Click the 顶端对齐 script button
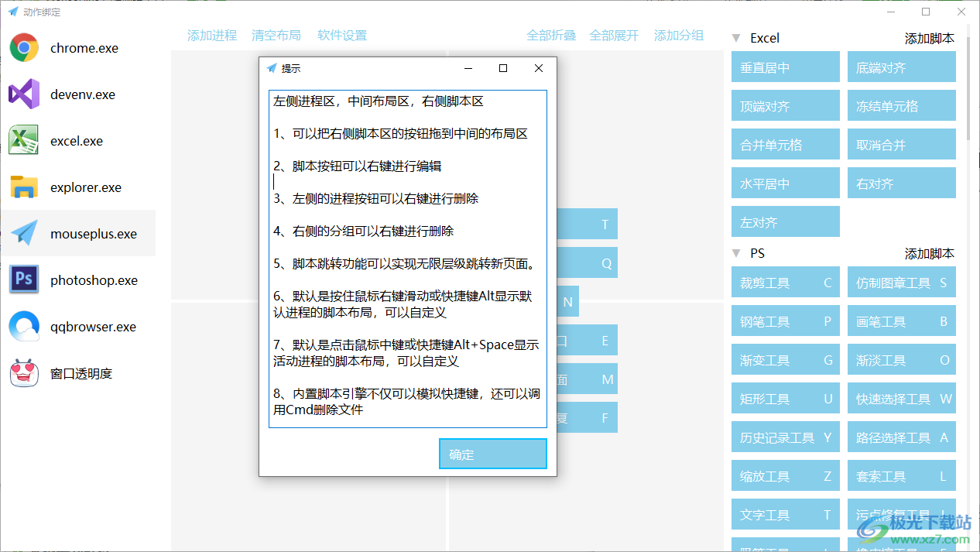The image size is (980, 552). coord(786,105)
